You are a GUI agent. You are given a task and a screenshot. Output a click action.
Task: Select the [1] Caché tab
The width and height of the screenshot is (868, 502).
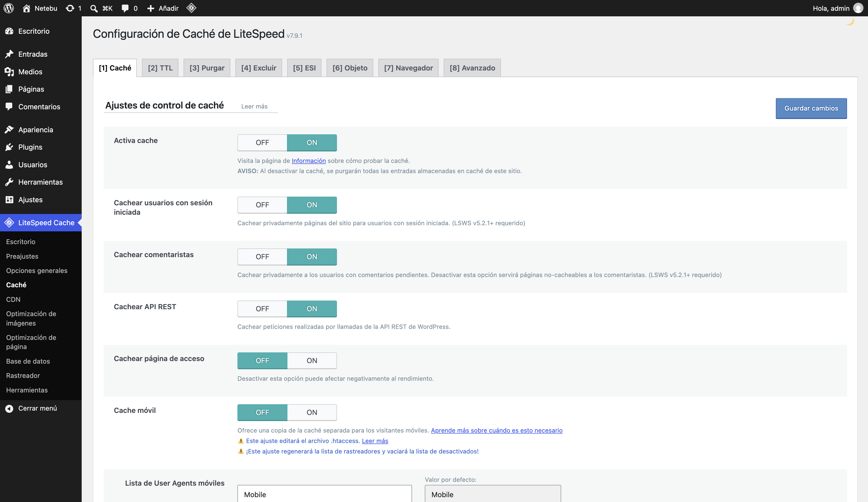point(115,68)
